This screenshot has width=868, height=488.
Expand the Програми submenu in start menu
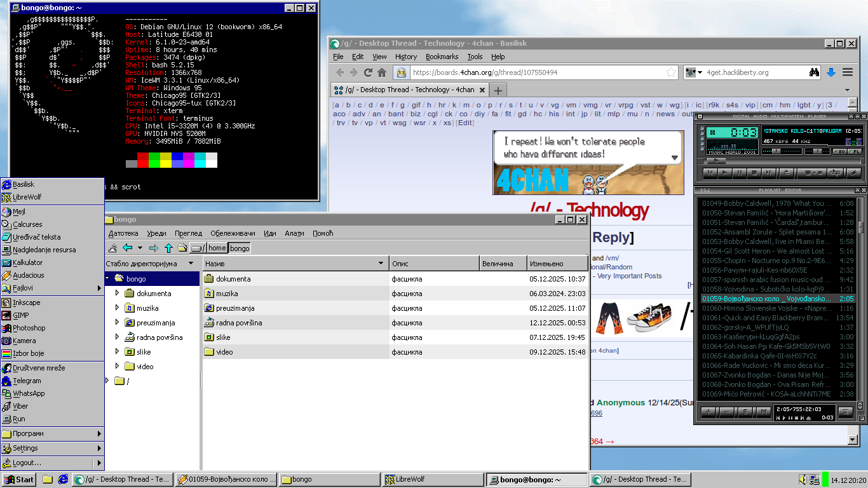52,433
